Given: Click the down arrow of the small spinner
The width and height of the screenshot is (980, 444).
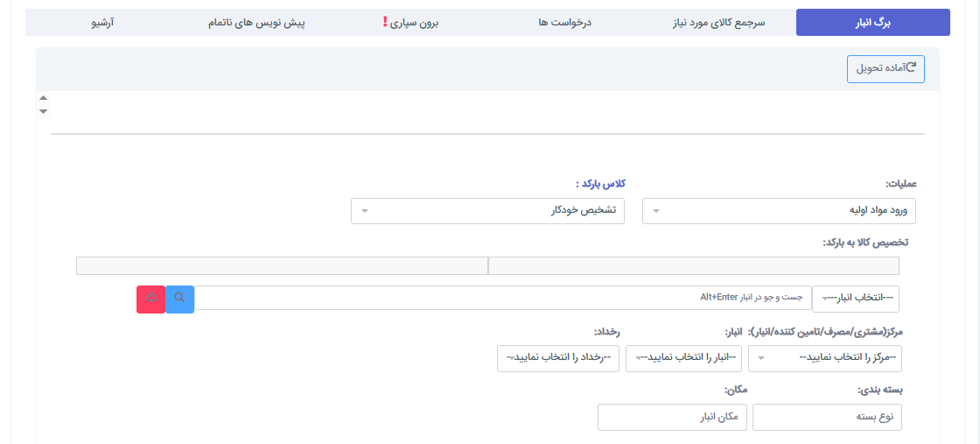Looking at the screenshot, I should click(x=43, y=111).
